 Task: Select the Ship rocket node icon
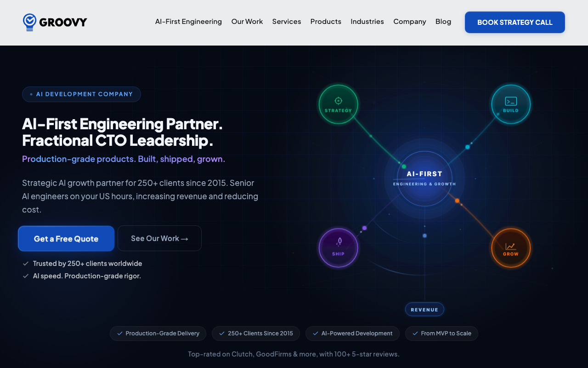[x=339, y=241]
